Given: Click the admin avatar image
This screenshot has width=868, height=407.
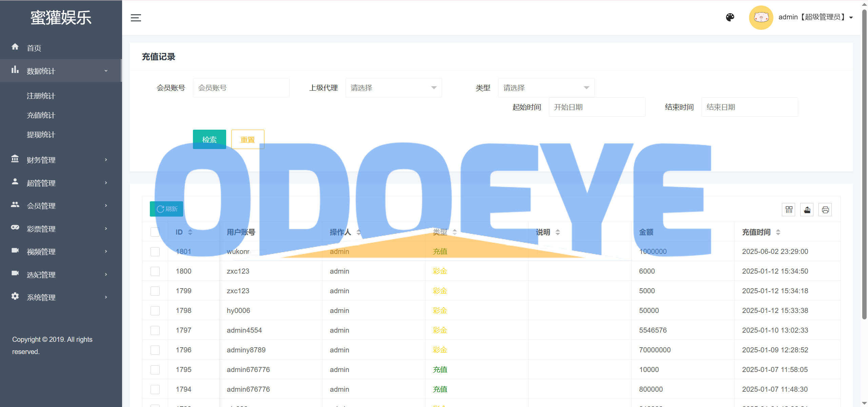Looking at the screenshot, I should pyautogui.click(x=761, y=17).
